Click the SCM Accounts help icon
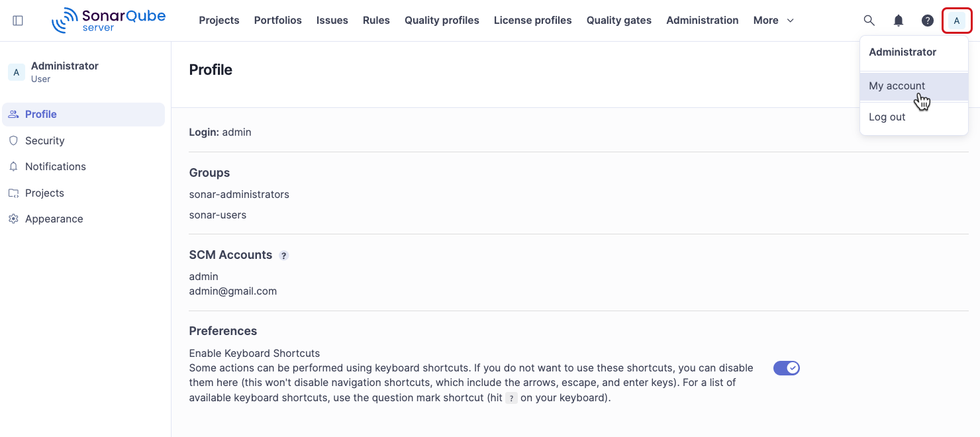The height and width of the screenshot is (437, 980). point(284,255)
